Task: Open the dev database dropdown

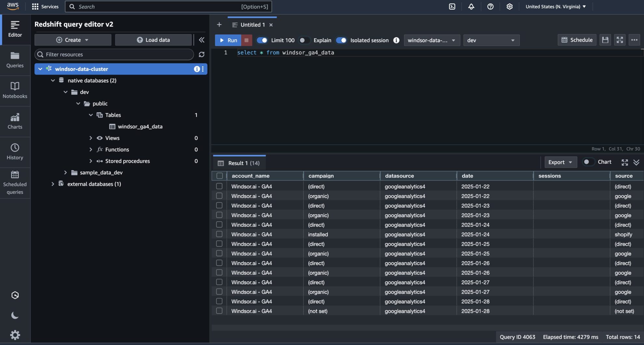Action: 491,40
